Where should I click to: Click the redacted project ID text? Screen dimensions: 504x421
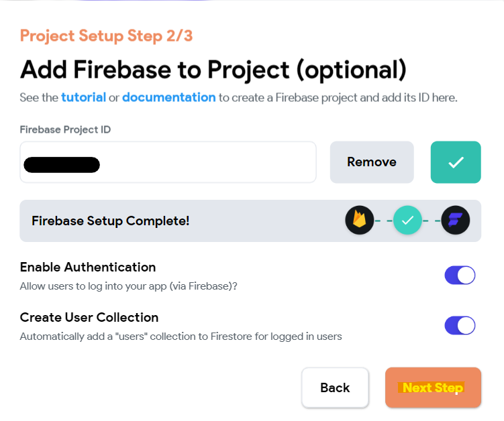coord(61,164)
